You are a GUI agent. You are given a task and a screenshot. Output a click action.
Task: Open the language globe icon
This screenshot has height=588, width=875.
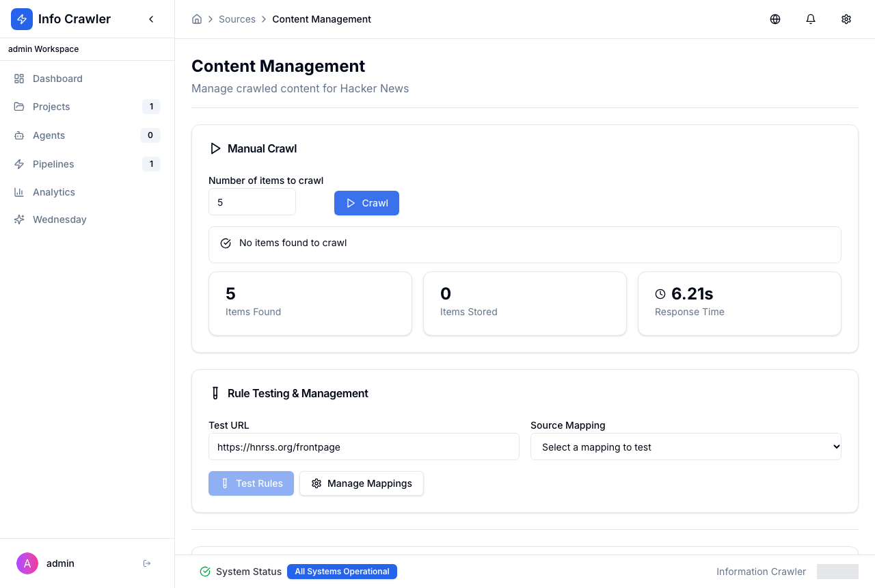pos(775,19)
